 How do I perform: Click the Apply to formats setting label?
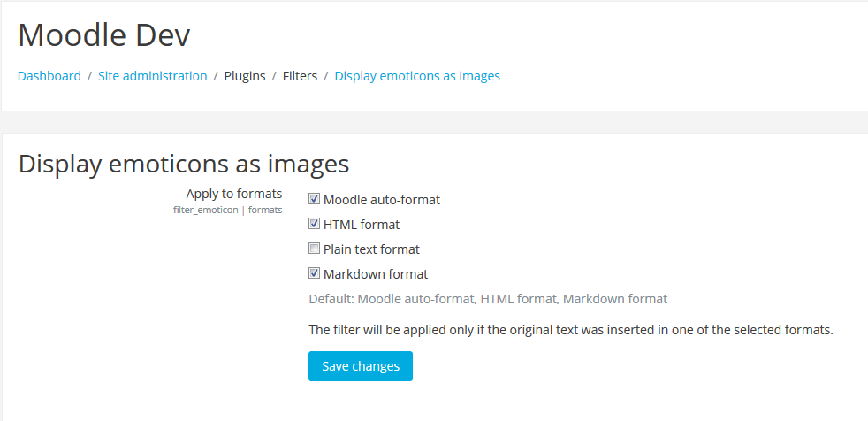coord(234,194)
